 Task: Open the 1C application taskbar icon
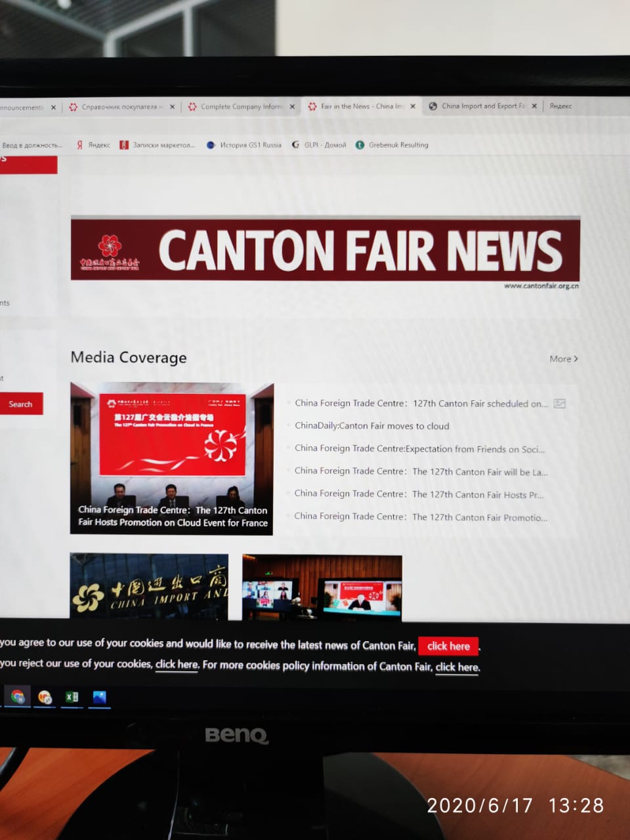pyautogui.click(x=45, y=697)
